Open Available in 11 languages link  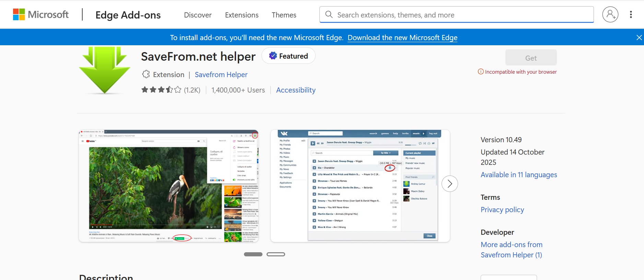pyautogui.click(x=519, y=175)
